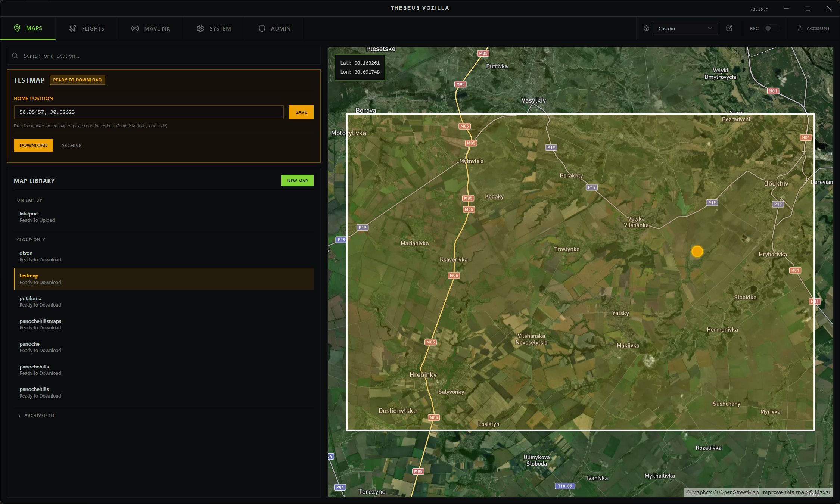
Task: Click the Account person icon
Action: pyautogui.click(x=800, y=28)
